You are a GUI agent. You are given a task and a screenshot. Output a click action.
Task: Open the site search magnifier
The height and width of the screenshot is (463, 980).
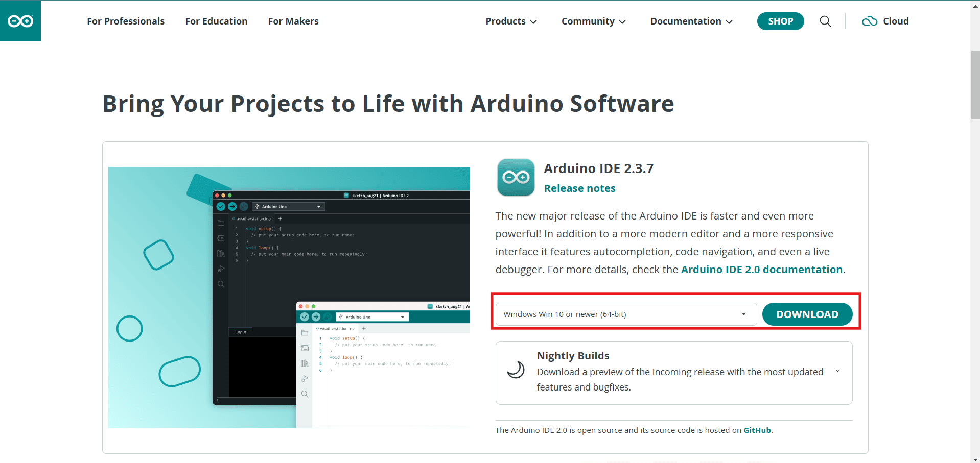(x=825, y=21)
